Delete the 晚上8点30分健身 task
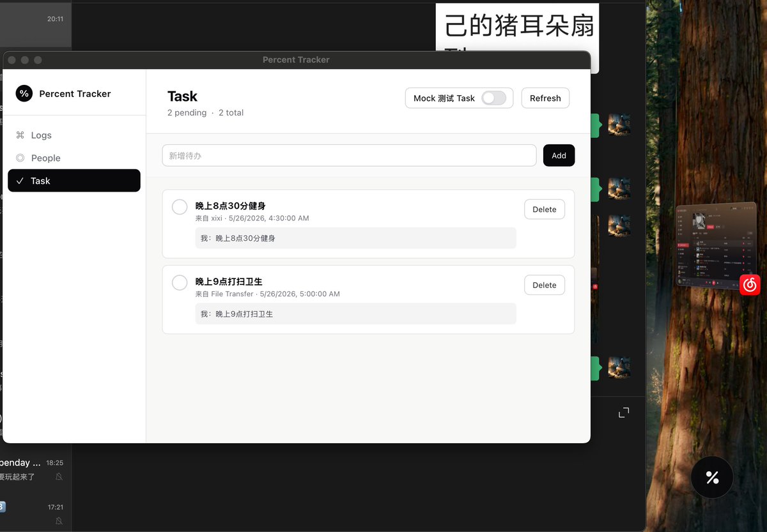This screenshot has height=532, width=767. [x=545, y=209]
